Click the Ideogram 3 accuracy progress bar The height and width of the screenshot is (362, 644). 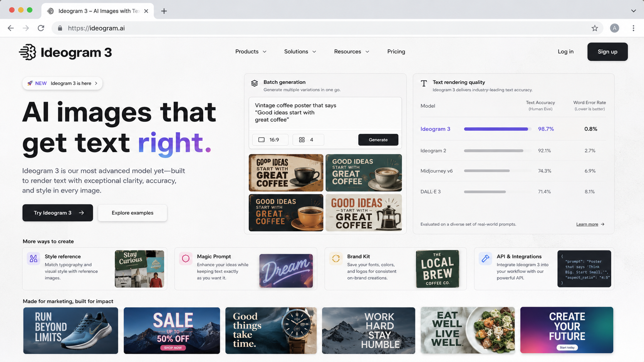[x=497, y=129]
